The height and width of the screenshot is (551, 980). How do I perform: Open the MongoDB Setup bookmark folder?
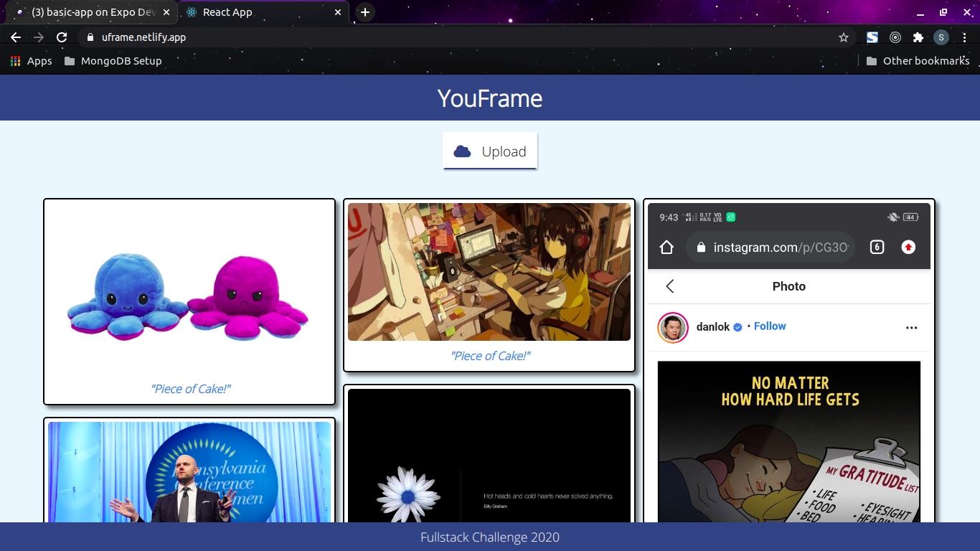(x=113, y=61)
